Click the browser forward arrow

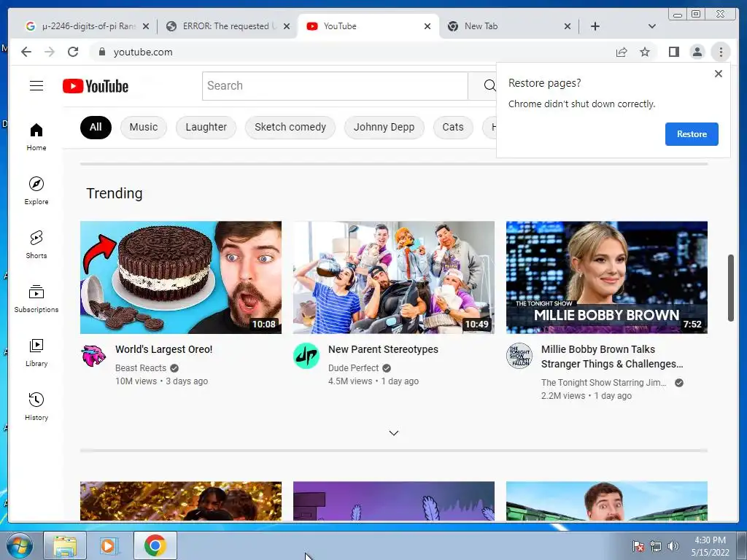click(x=50, y=52)
